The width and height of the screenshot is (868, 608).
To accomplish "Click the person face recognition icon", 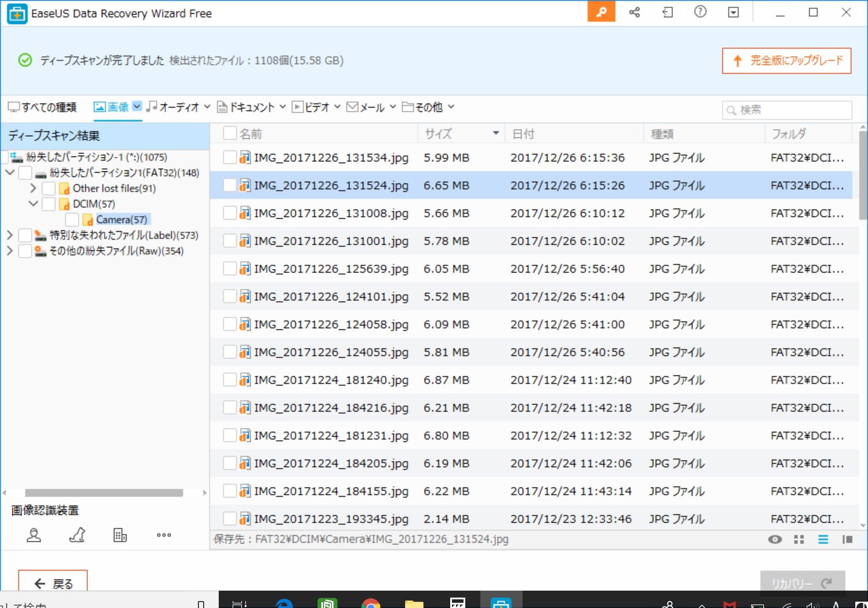I will point(34,535).
